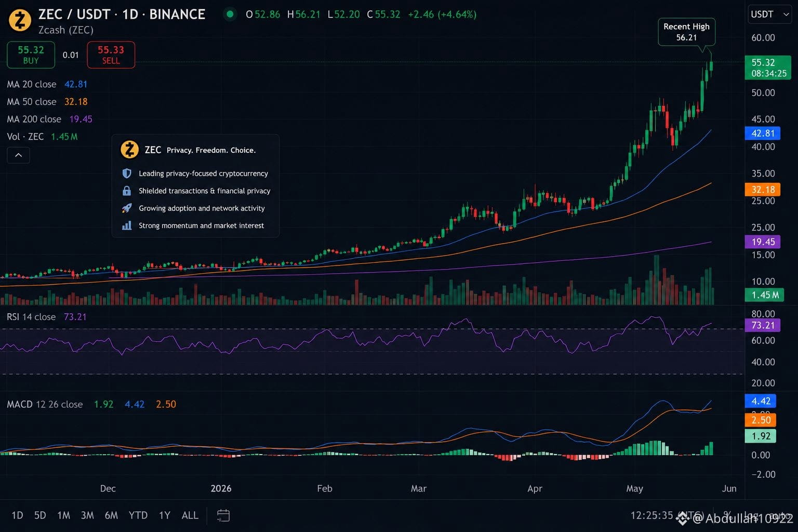Select the MA 200 close indicator legend
The width and height of the screenshot is (798, 532).
pyautogui.click(x=49, y=119)
